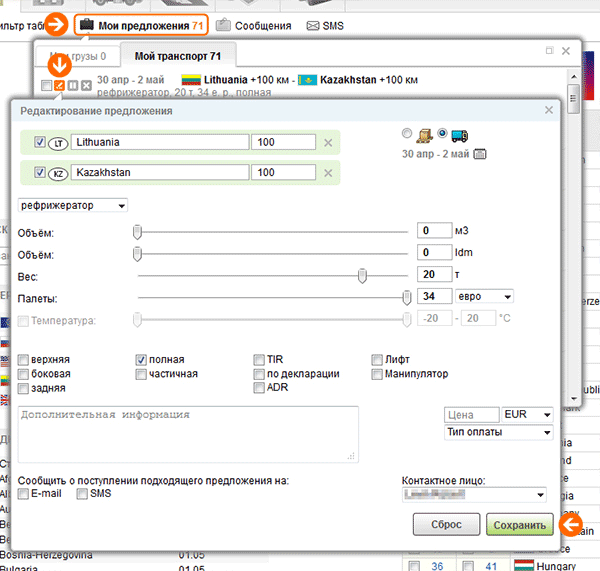Click the Вес slider handle
Viewport: 600px width, 571px height.
point(363,275)
